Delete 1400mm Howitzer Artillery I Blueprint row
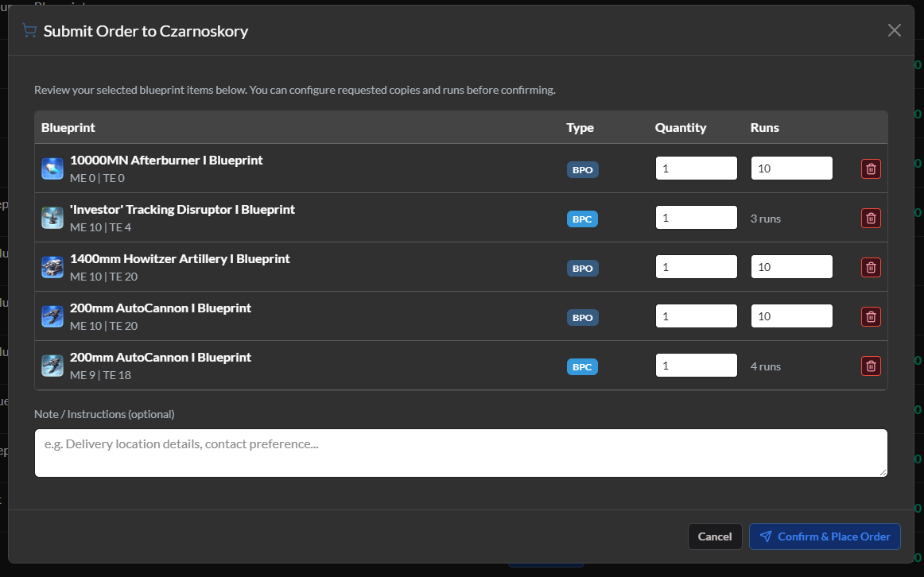Viewport: 924px width, 577px height. tap(871, 267)
